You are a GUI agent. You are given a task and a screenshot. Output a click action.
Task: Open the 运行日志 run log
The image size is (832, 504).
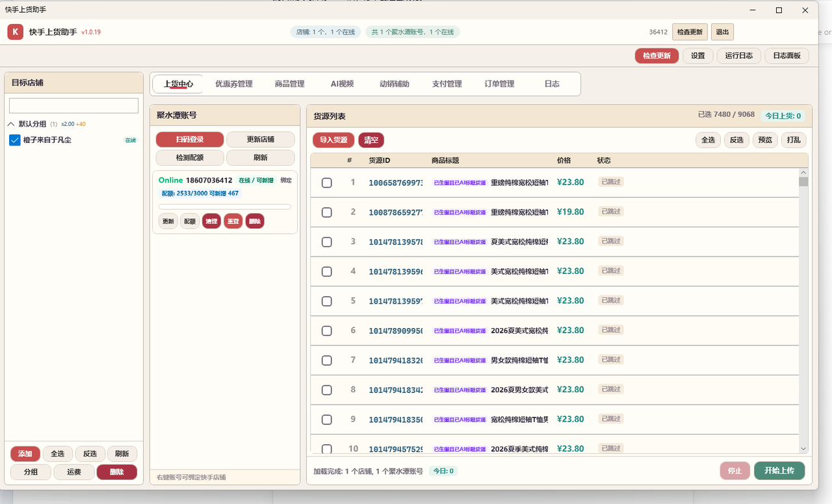point(739,56)
